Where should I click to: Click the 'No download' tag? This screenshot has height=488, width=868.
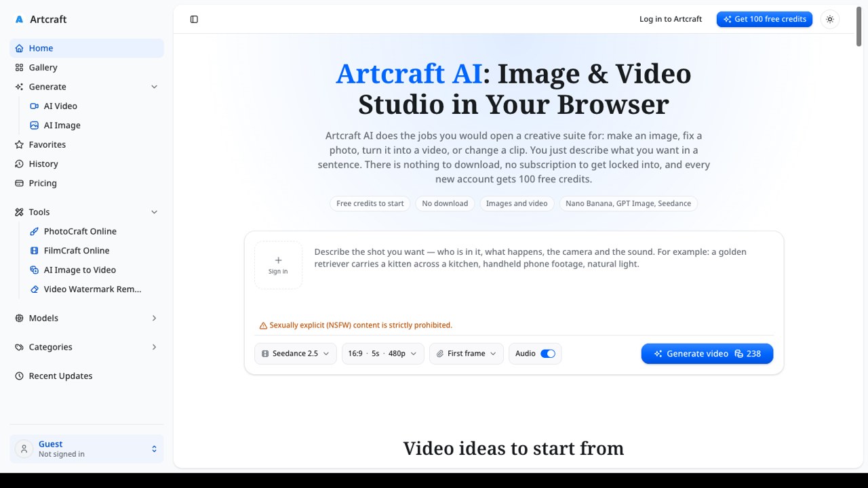(x=445, y=203)
